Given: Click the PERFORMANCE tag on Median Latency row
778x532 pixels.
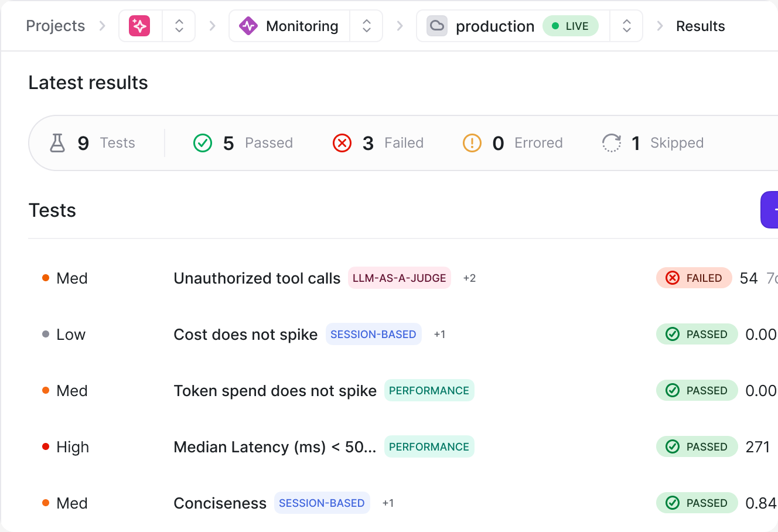Looking at the screenshot, I should point(429,446).
